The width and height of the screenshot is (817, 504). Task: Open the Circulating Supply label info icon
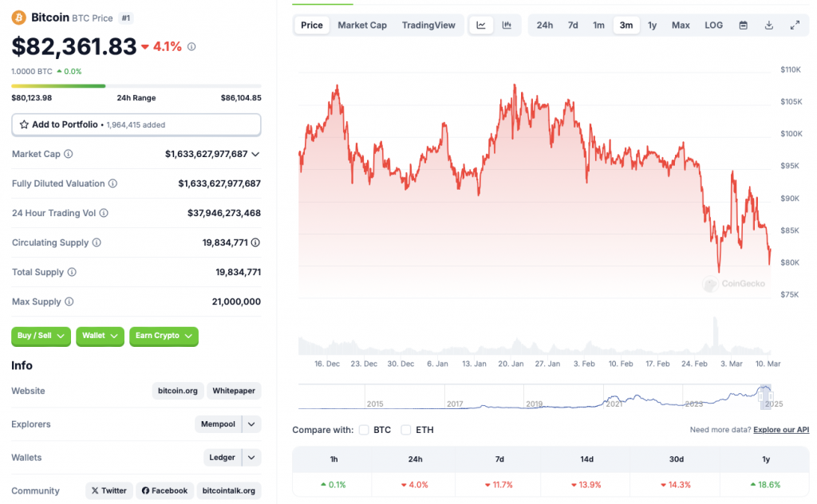[97, 242]
